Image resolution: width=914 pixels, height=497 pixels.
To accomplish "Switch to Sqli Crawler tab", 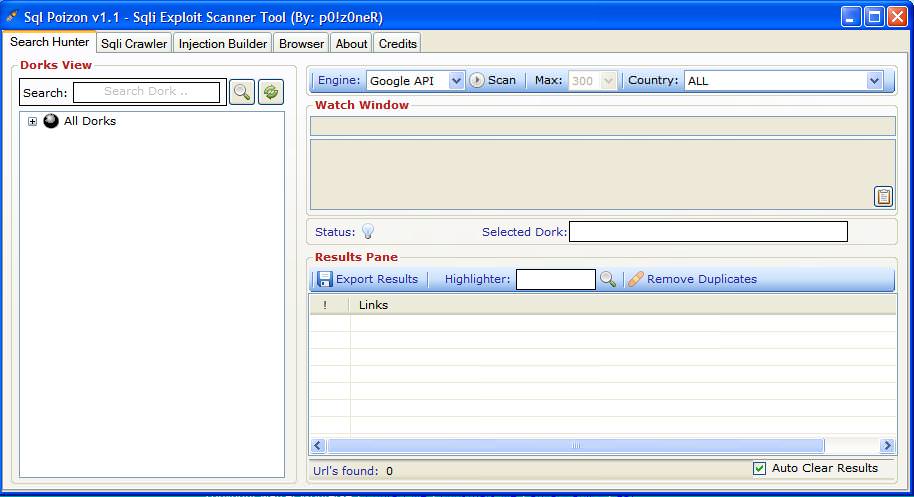I will click(134, 44).
